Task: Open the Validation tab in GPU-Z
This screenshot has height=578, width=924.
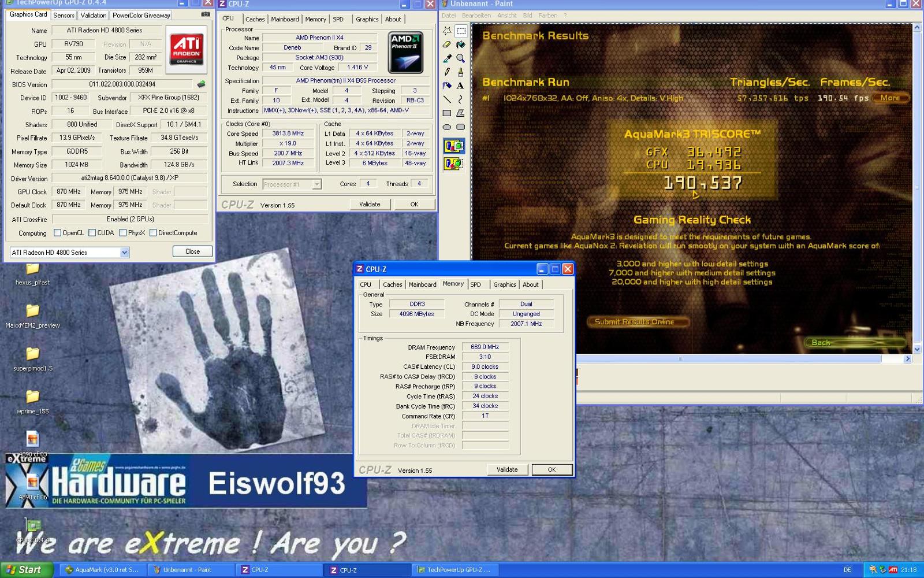Action: click(93, 16)
